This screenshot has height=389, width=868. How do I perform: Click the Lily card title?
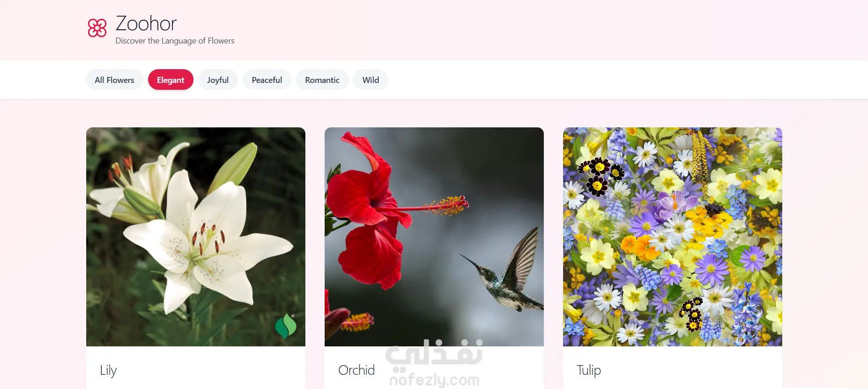tap(108, 370)
